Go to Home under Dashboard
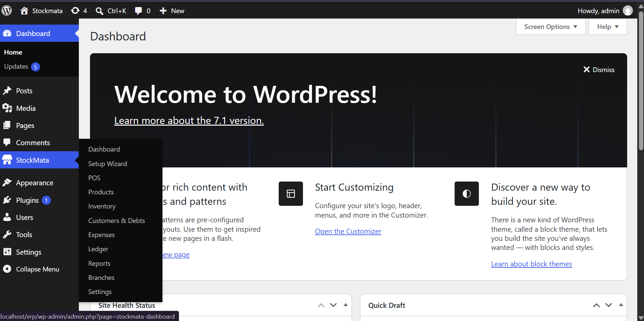This screenshot has height=321, width=644. 13,52
